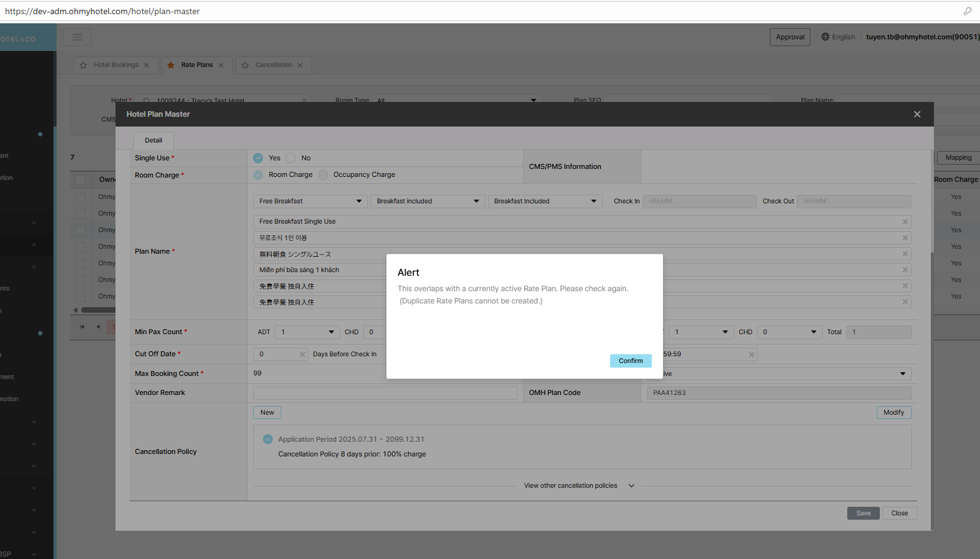
Task: Open the Min Pax ADT count dropdown
Action: coord(307,332)
